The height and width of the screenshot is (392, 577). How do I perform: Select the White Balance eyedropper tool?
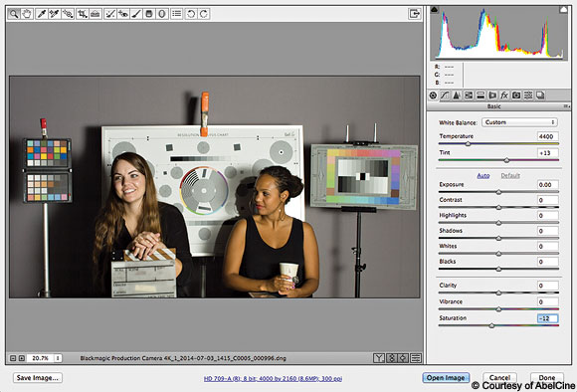coord(42,14)
